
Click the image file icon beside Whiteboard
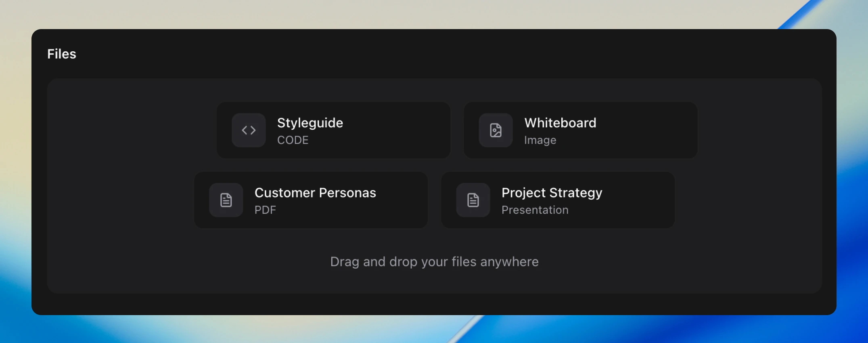pos(496,130)
